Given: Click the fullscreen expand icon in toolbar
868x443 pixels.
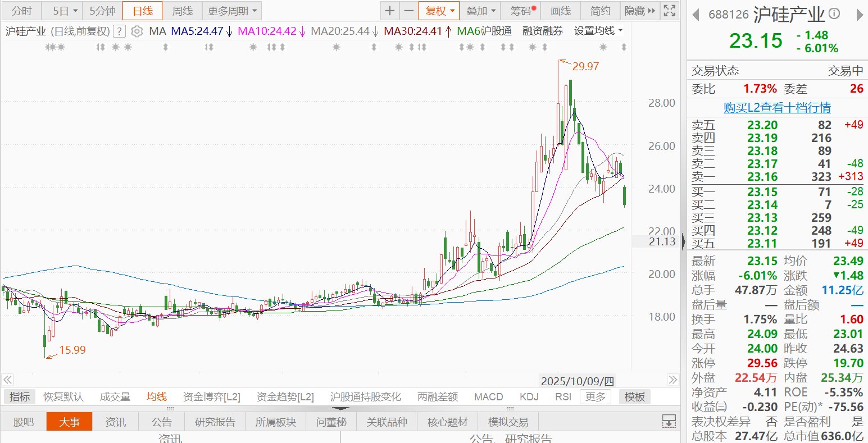Looking at the screenshot, I should 669,11.
